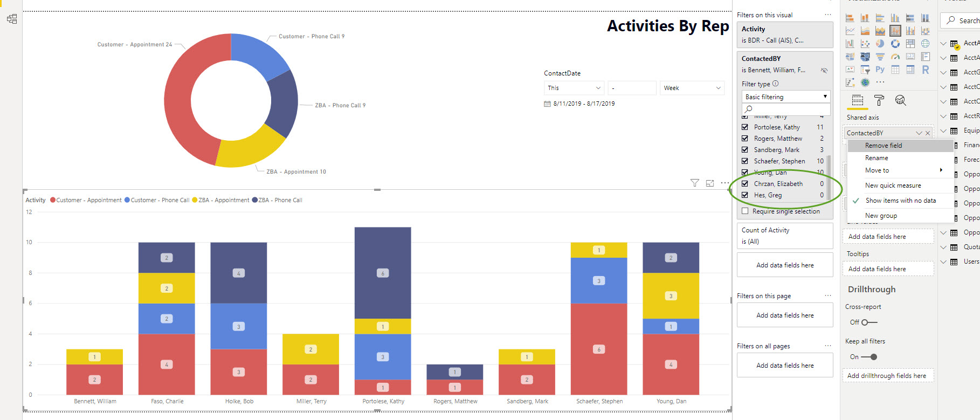Click the Focus mode icon on chart
Viewport: 980px width, 420px height.
point(710,183)
